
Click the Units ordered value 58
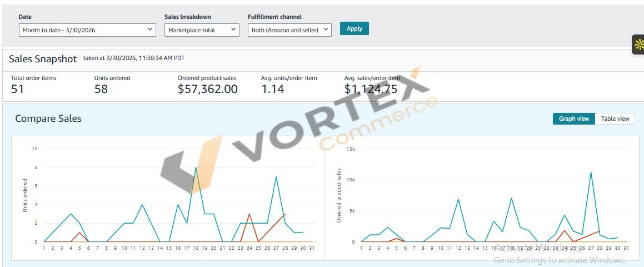coord(101,89)
